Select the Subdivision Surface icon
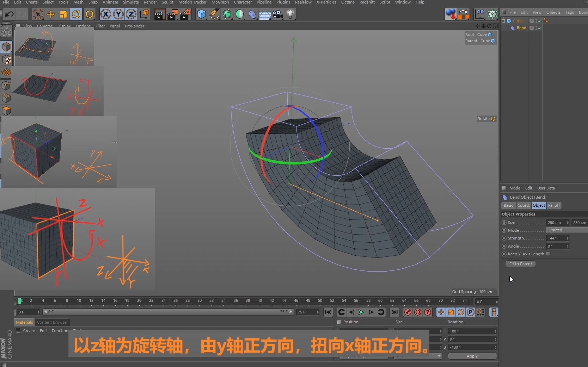This screenshot has width=588, height=367. [x=227, y=14]
